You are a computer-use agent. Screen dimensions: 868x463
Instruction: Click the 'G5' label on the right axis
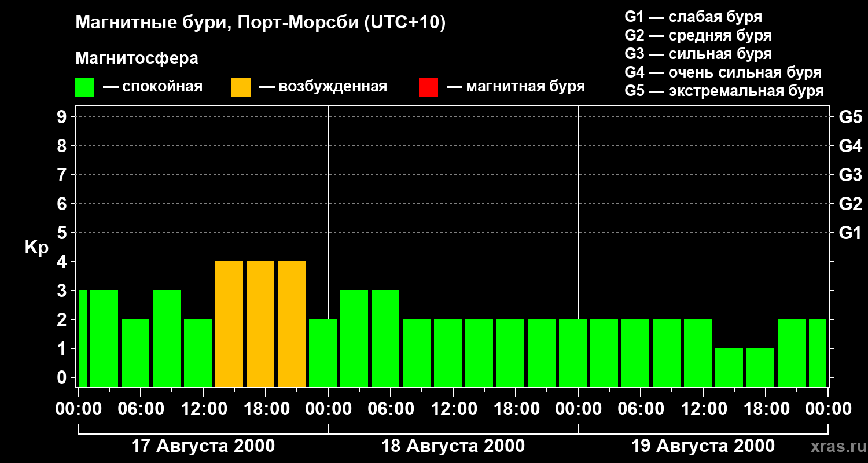pyautogui.click(x=850, y=117)
